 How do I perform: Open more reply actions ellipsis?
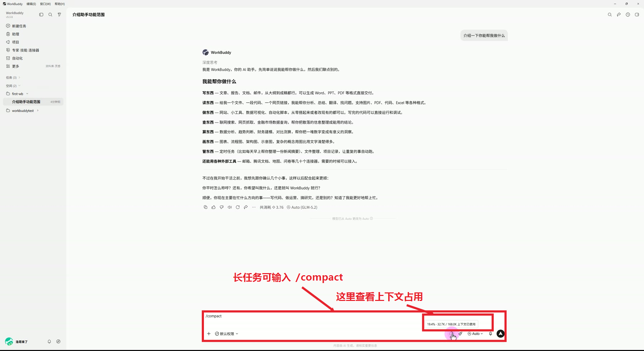tap(254, 207)
